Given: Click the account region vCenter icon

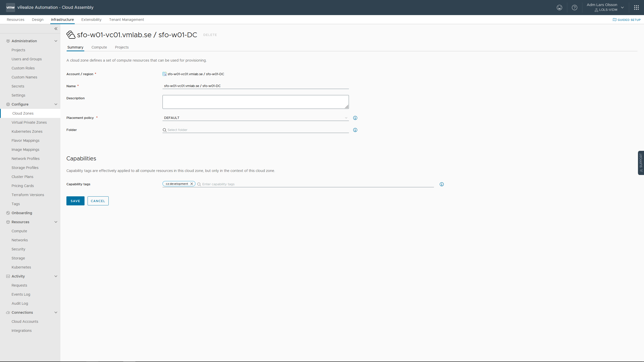Looking at the screenshot, I should click(x=165, y=74).
